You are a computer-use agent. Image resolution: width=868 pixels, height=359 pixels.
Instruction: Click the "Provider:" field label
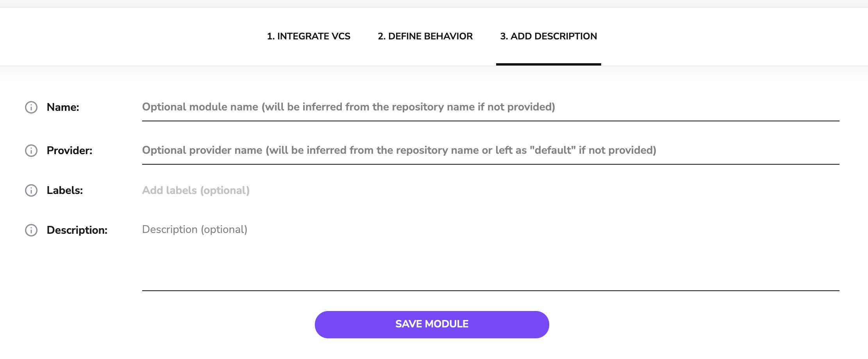click(70, 151)
